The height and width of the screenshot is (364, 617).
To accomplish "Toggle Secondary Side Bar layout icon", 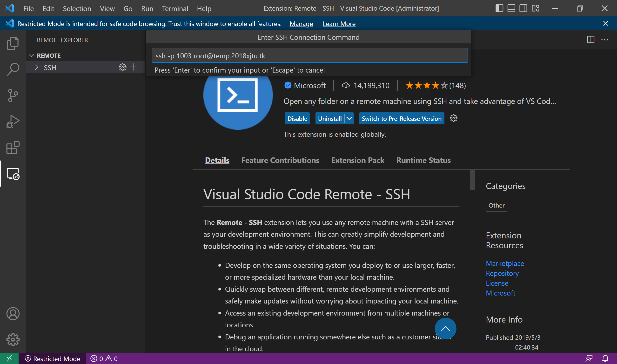I will [x=523, y=8].
